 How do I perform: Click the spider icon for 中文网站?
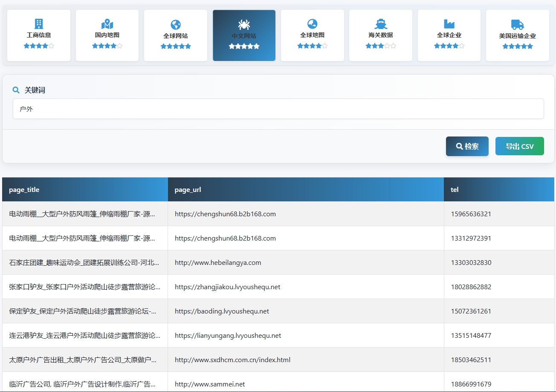(x=244, y=24)
